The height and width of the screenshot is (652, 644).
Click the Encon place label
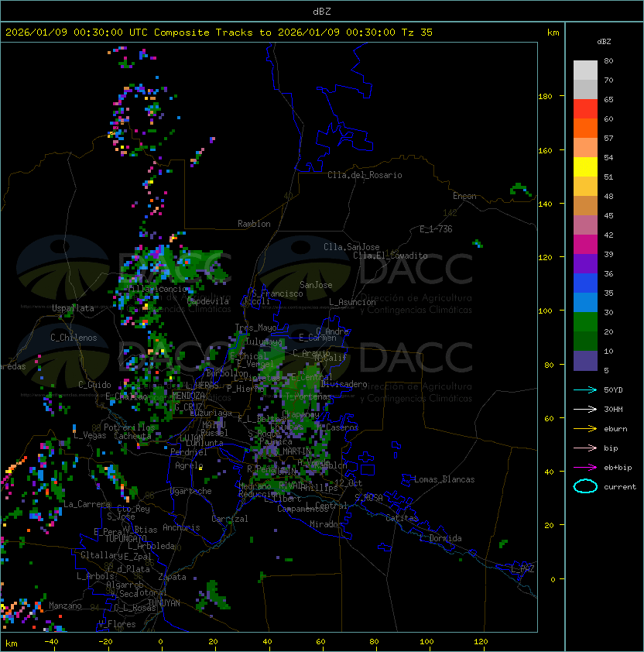[x=464, y=196]
